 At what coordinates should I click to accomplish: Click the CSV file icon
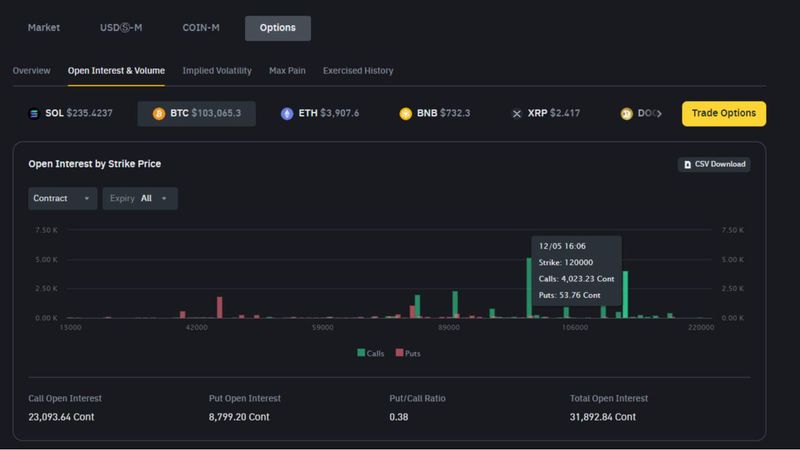(687, 164)
